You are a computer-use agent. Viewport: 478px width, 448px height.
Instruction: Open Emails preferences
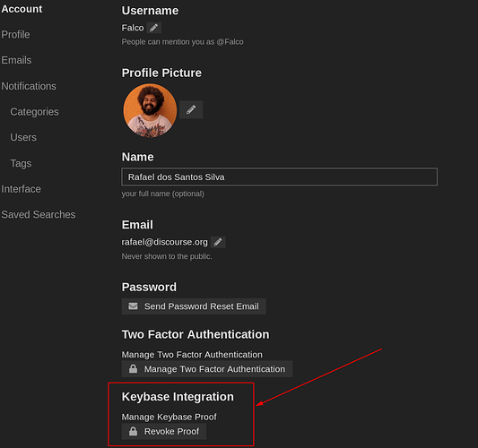[16, 60]
